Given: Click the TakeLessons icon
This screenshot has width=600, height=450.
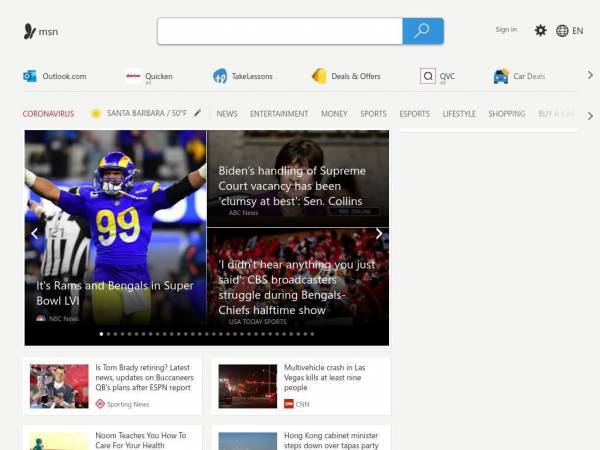Looking at the screenshot, I should pos(220,76).
